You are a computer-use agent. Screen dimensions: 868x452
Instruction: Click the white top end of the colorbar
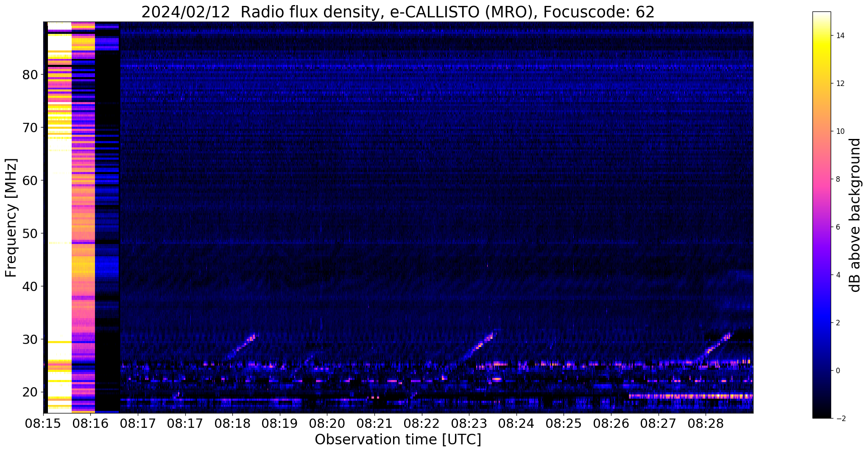coord(821,15)
